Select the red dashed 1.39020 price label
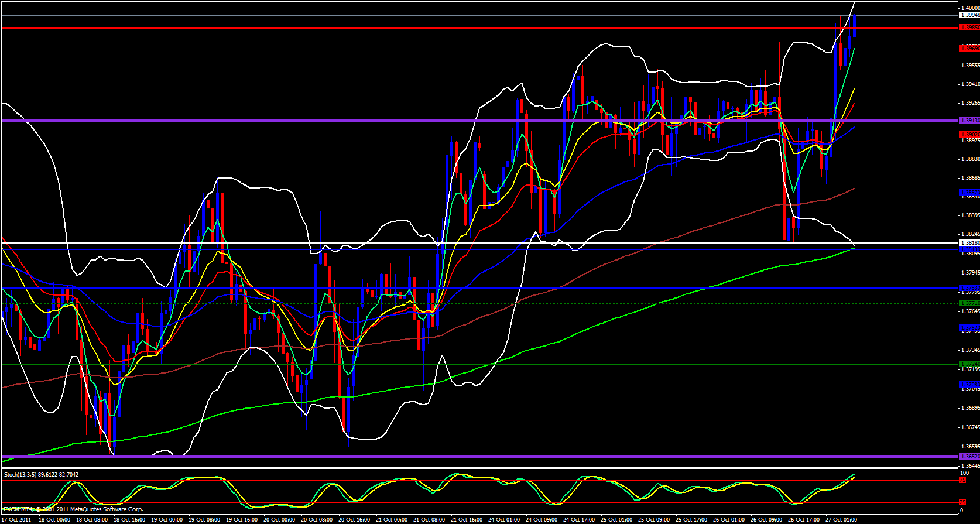The image size is (980, 524). tap(969, 135)
